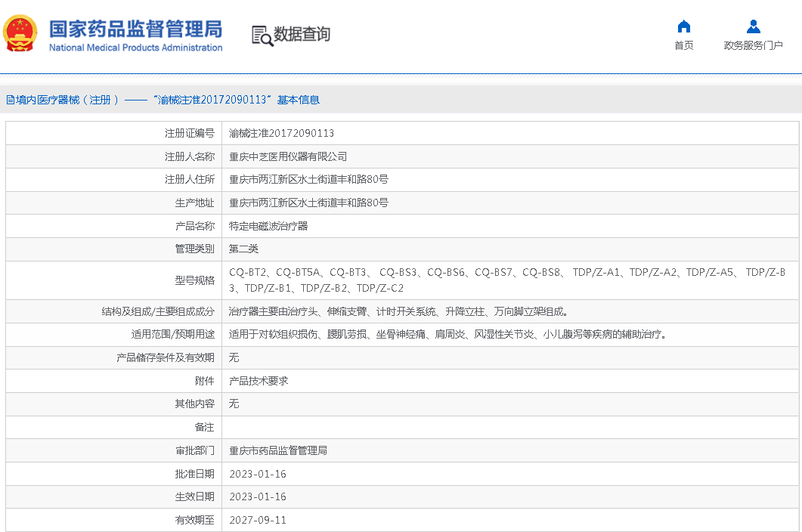The height and width of the screenshot is (532, 802).
Task: Select the 治疗器主要由治疗头 description
Action: tap(398, 311)
